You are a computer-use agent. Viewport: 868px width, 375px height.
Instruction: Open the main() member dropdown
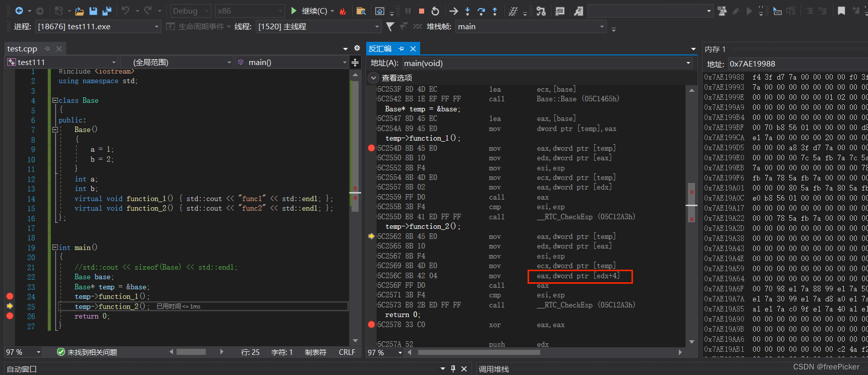(292, 62)
